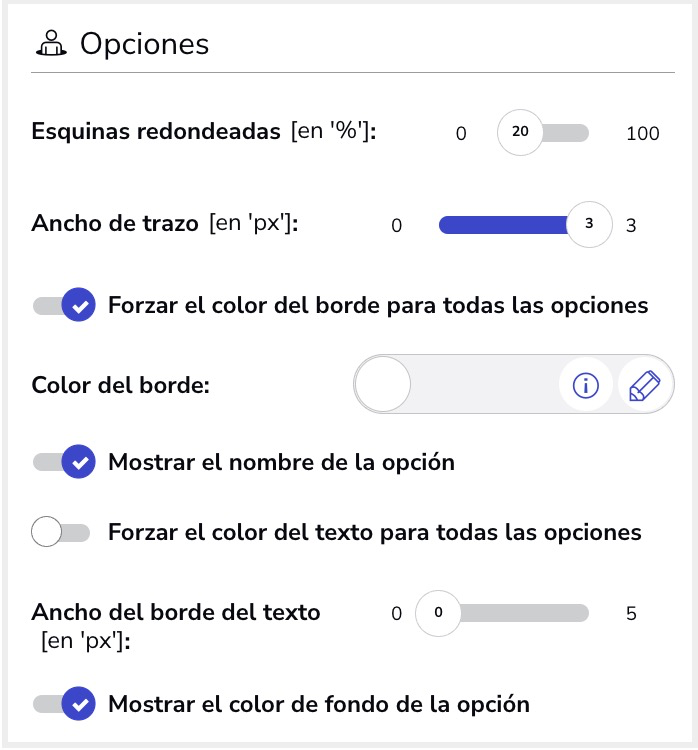
Task: Click the 'Esquinas redondeadas' label
Action: pyautogui.click(x=156, y=132)
